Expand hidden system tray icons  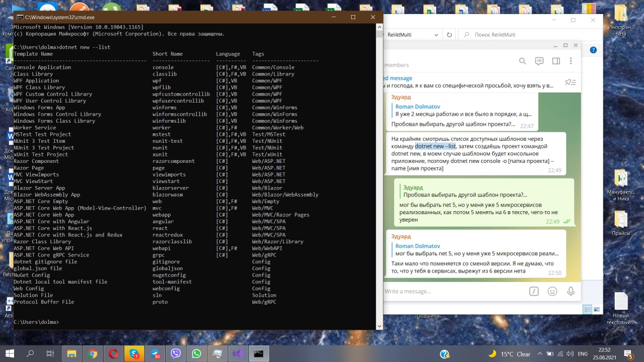point(540,354)
